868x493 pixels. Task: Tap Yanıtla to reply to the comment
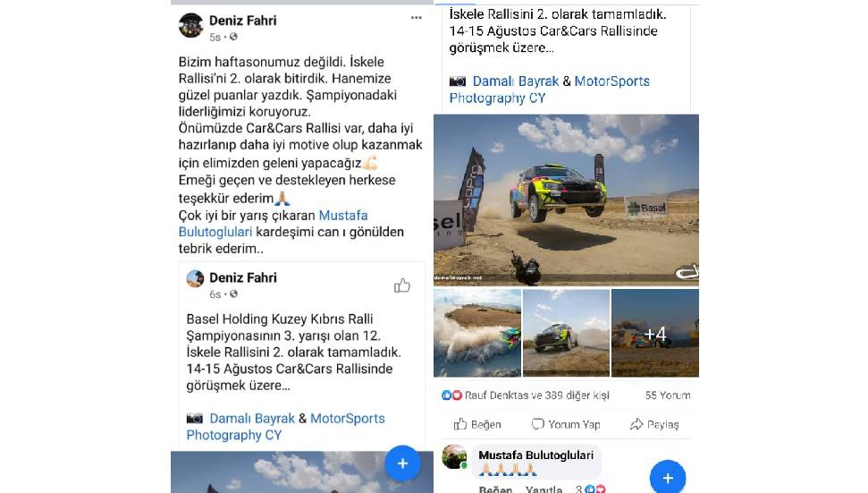click(544, 489)
